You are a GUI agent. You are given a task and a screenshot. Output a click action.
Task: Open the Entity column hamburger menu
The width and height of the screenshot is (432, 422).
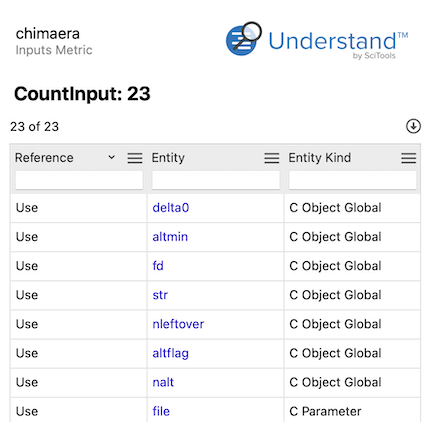272,158
